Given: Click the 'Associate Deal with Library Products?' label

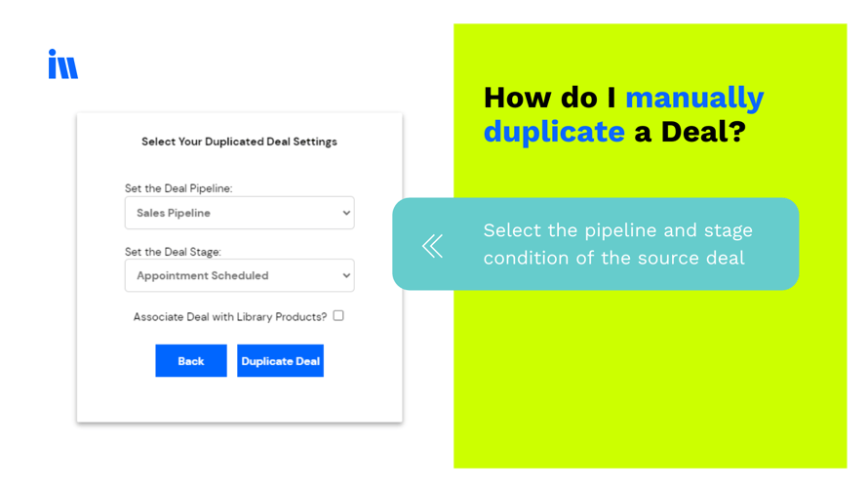Looking at the screenshot, I should (x=230, y=316).
